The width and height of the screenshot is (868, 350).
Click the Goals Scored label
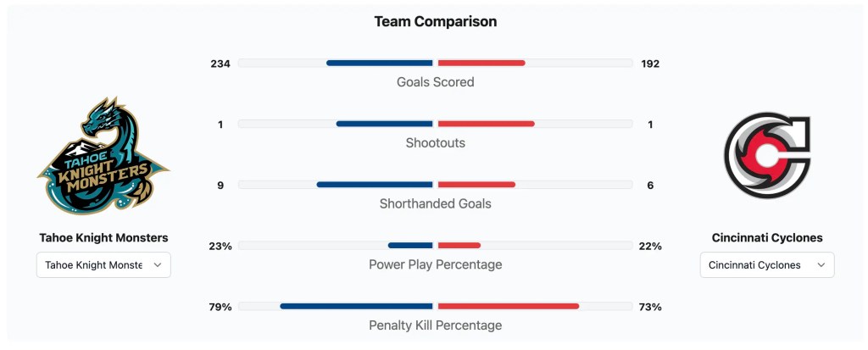pyautogui.click(x=436, y=82)
